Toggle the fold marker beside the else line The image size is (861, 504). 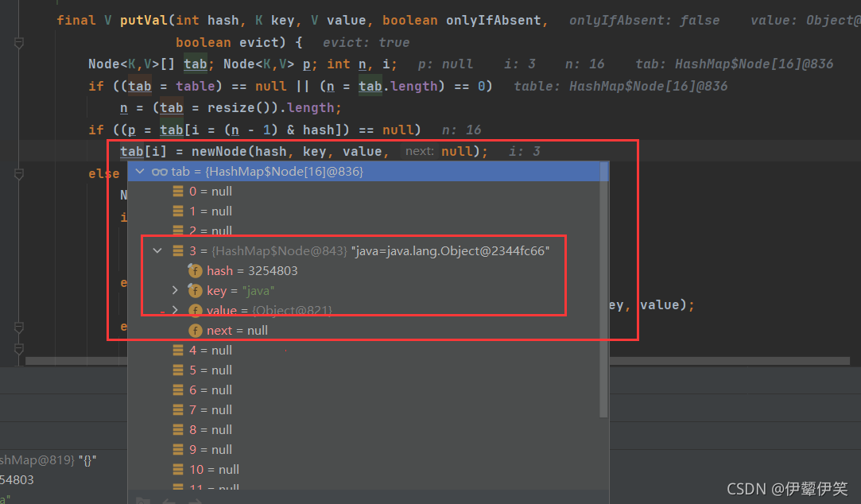tap(18, 174)
